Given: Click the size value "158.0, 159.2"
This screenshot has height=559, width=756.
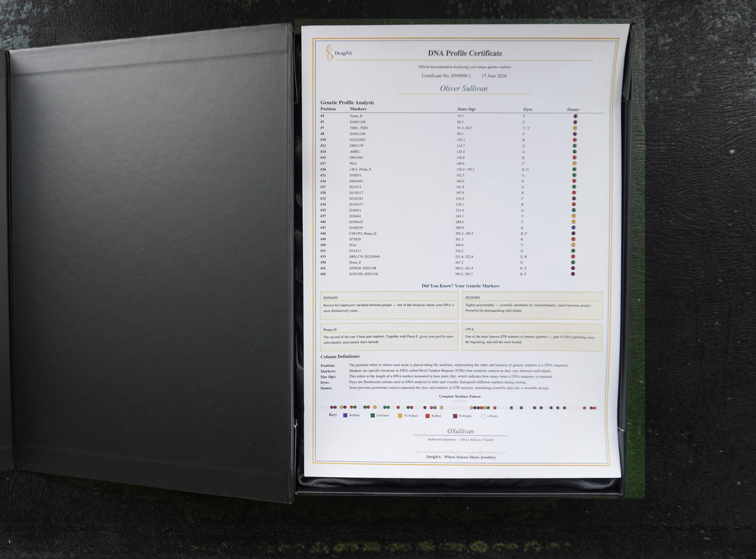Looking at the screenshot, I should pyautogui.click(x=465, y=169).
